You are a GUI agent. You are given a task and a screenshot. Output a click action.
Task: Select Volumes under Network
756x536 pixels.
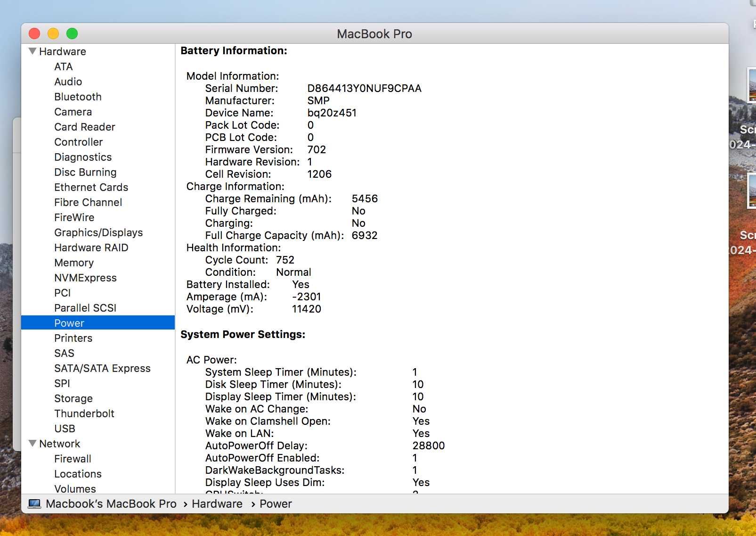point(75,489)
